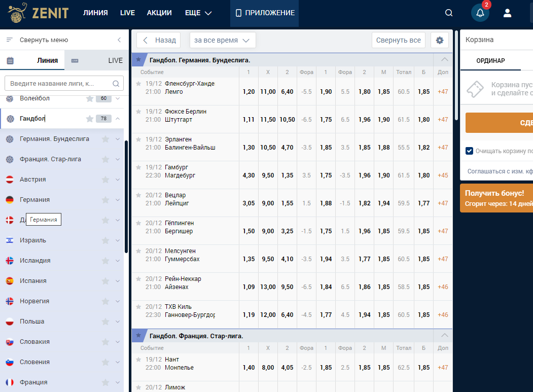Star the Израиль country row

click(x=105, y=240)
